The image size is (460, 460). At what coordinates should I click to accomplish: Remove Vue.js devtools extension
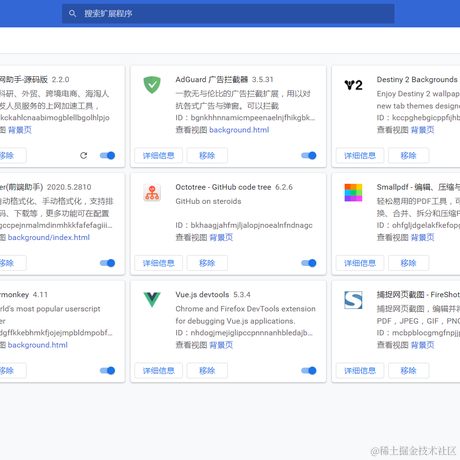pos(207,370)
